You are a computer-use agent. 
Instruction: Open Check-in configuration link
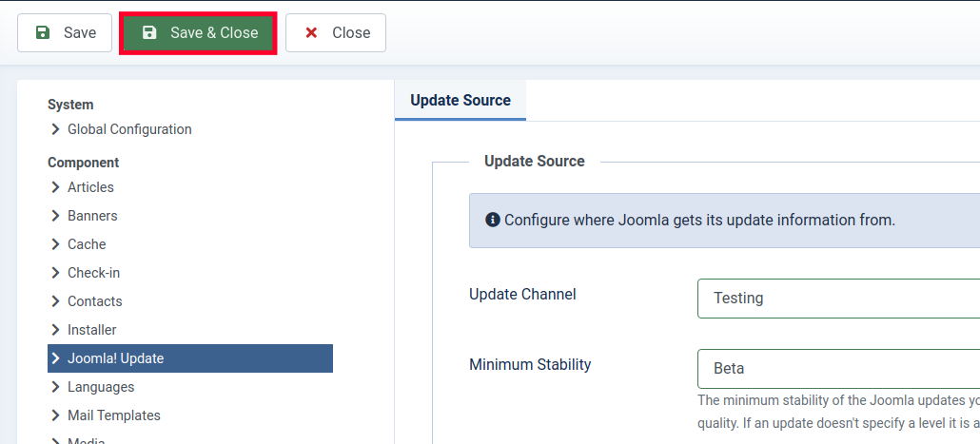coord(93,273)
